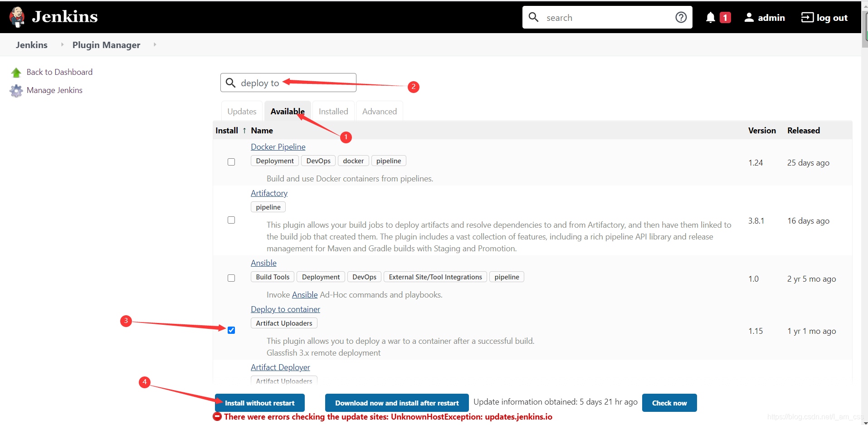Click the red error icon beside update sites message
Screen dimensions: 868x425
(217, 416)
